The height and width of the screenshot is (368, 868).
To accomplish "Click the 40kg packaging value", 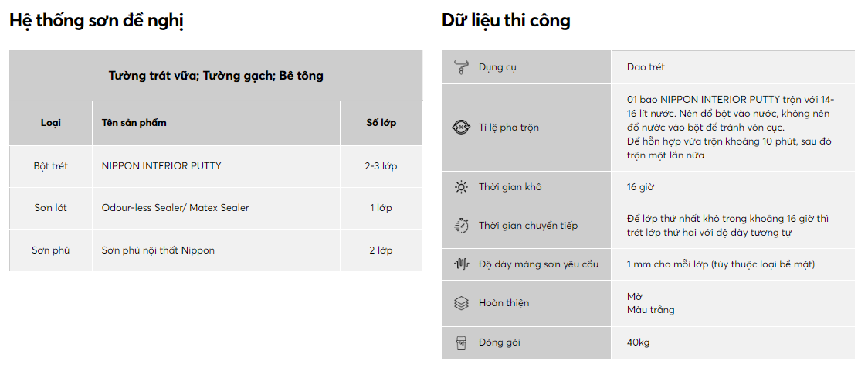I will [638, 342].
